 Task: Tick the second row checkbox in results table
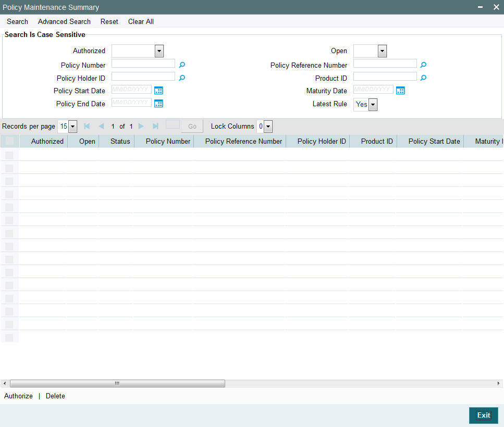coord(9,168)
